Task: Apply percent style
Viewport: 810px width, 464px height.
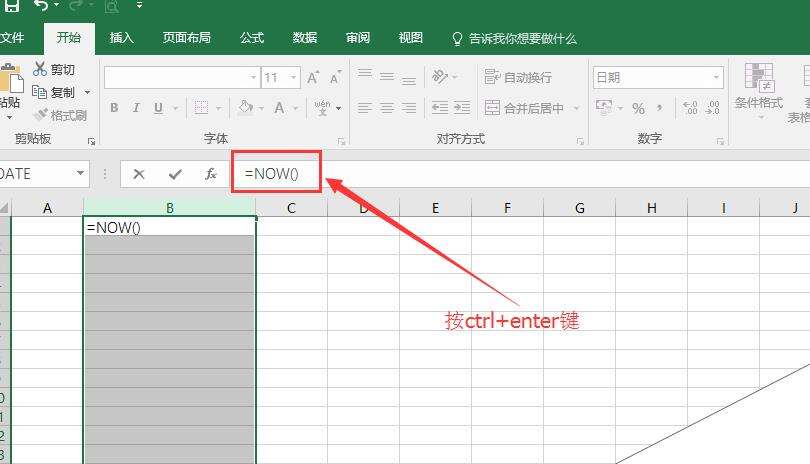Action: pyautogui.click(x=638, y=108)
